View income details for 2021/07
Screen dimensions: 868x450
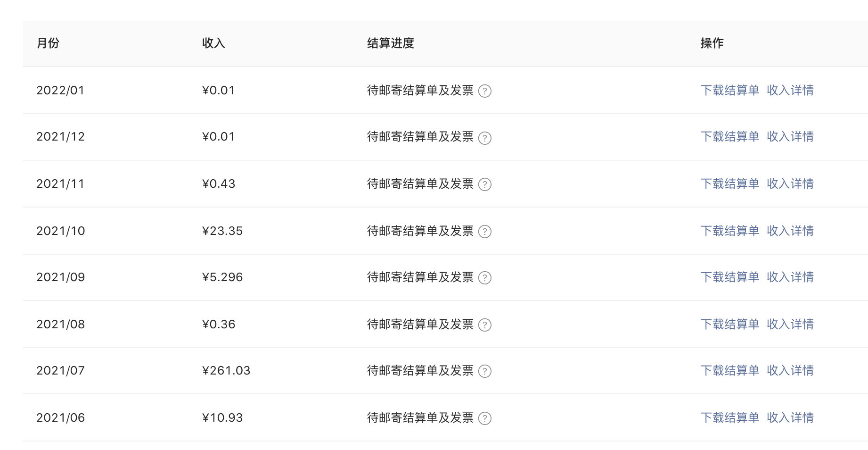pos(790,370)
